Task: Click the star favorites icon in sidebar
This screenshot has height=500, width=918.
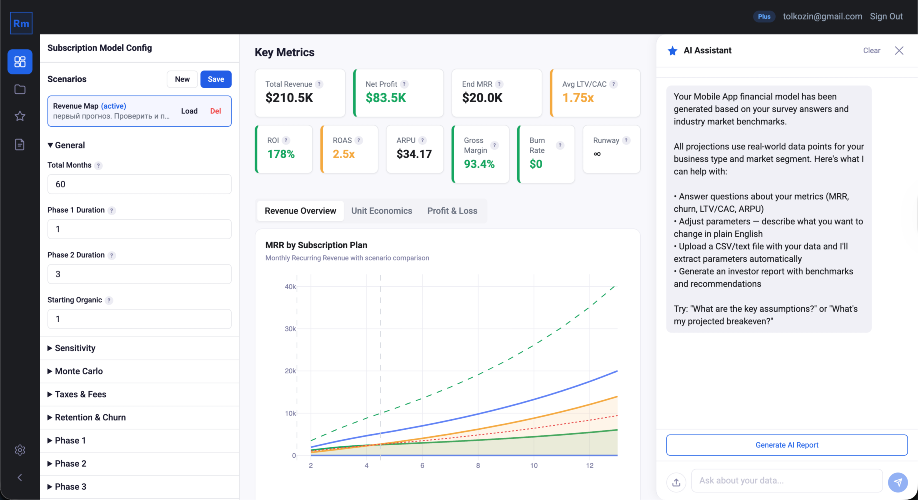Action: click(19, 116)
